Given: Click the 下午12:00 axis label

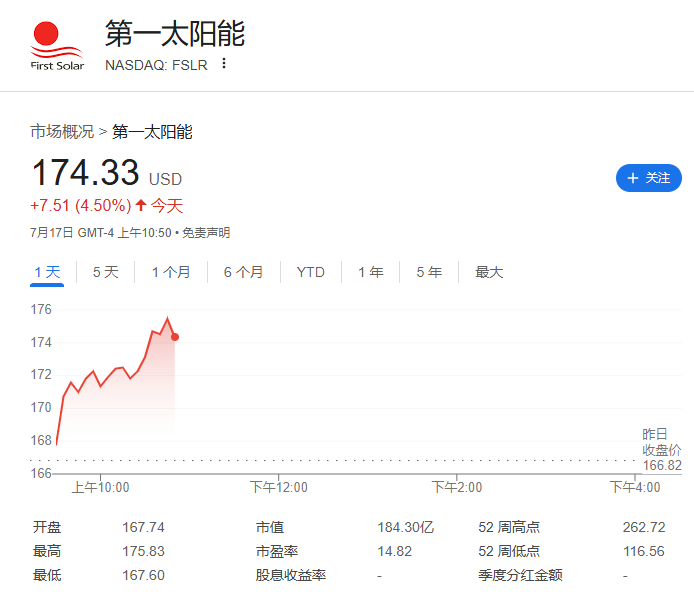Looking at the screenshot, I should (x=278, y=487).
